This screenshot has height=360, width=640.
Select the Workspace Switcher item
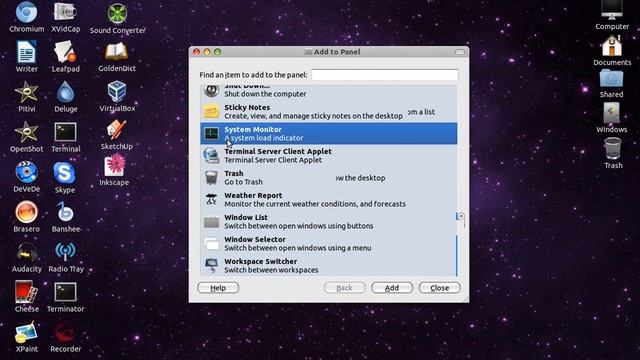click(x=329, y=266)
